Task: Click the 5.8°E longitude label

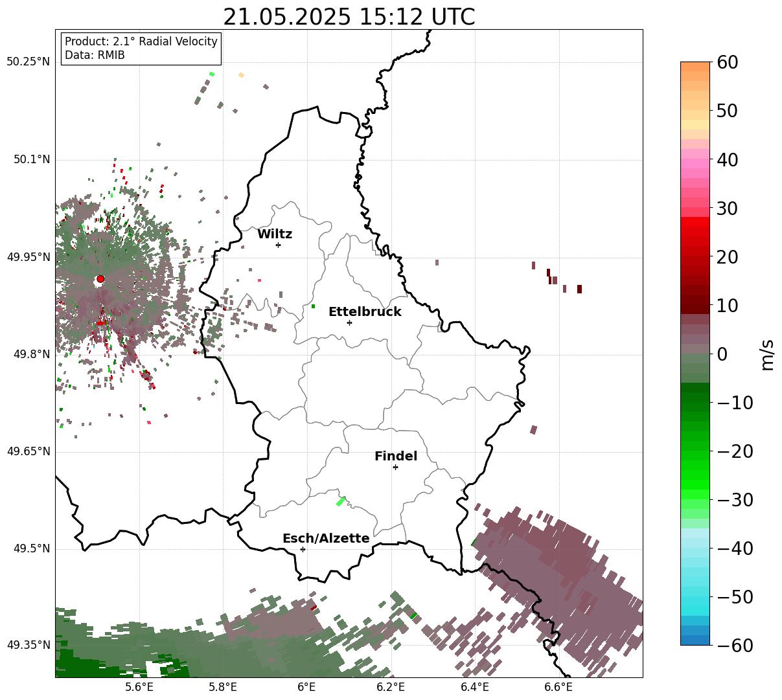Action: [223, 687]
